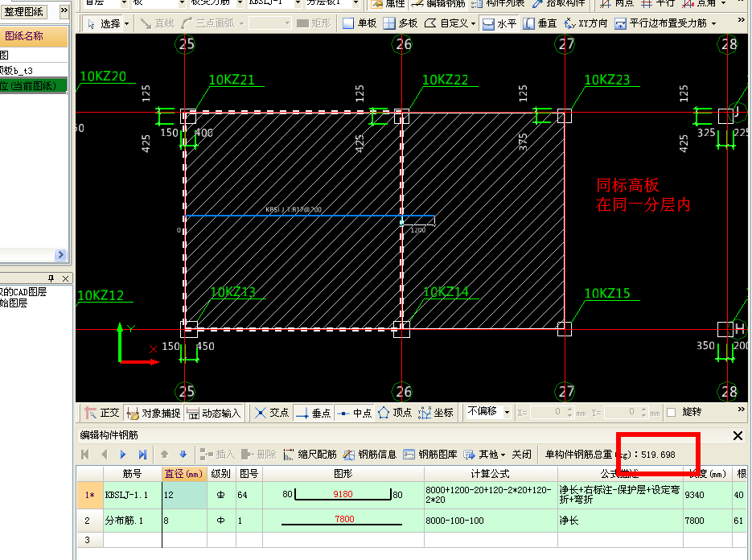752x560 pixels.
Task: Click 编辑钢筋 edit rebar button
Action: point(438,4)
